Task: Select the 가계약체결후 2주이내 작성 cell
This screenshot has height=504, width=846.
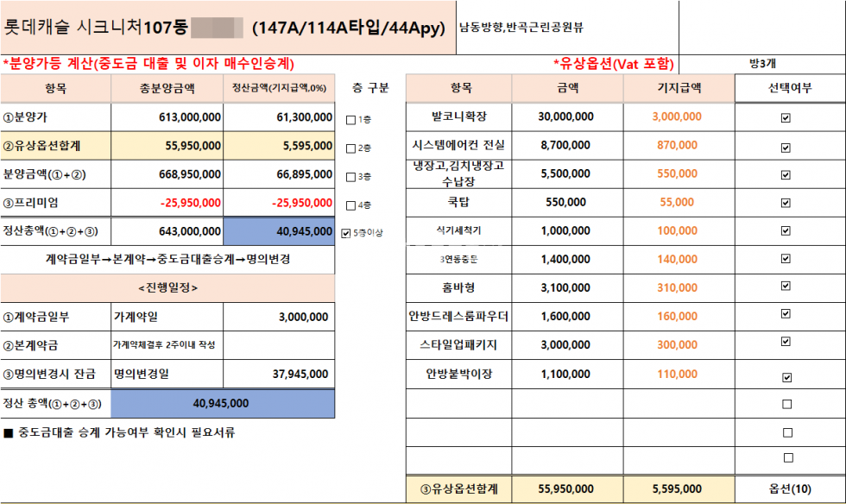Action: tap(167, 345)
